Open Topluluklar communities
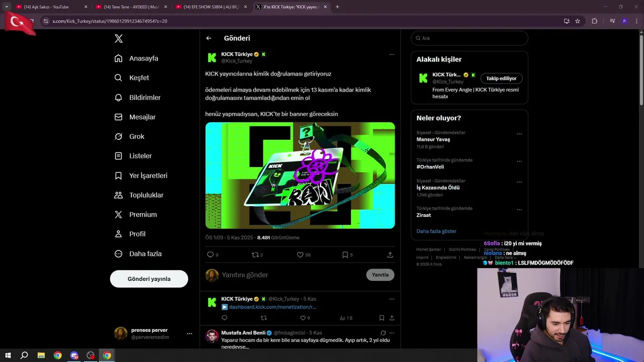644x362 pixels. 139,195
